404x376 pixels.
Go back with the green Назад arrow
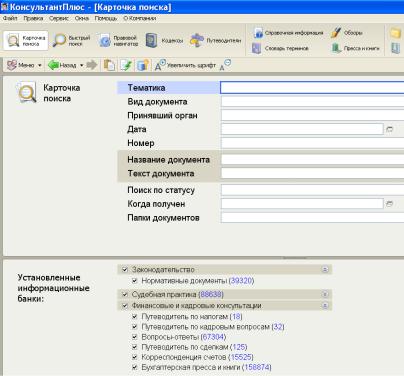point(62,65)
